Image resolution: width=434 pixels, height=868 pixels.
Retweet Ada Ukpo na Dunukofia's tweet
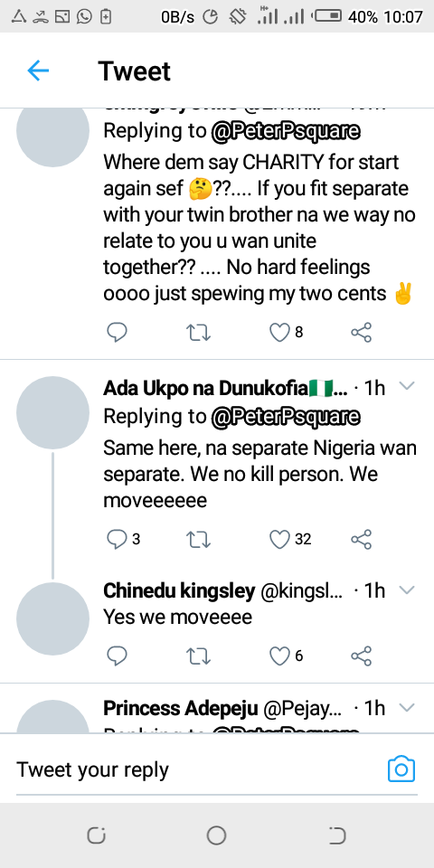[198, 539]
